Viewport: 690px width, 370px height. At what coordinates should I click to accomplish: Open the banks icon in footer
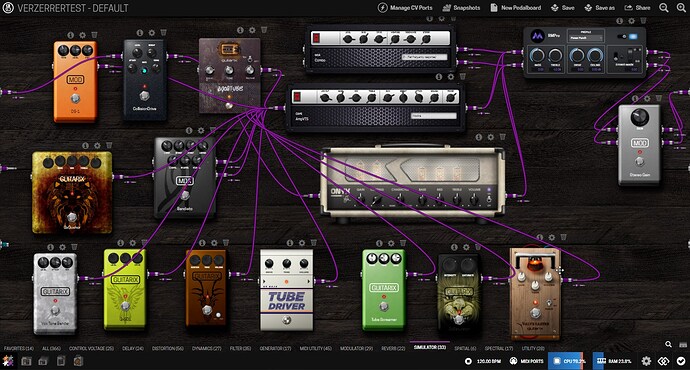tap(43, 361)
